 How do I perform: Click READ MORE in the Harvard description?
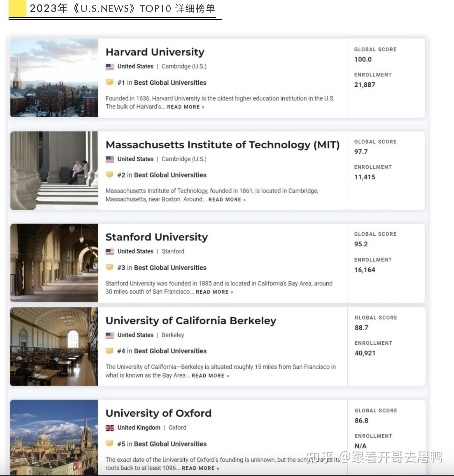[186, 107]
